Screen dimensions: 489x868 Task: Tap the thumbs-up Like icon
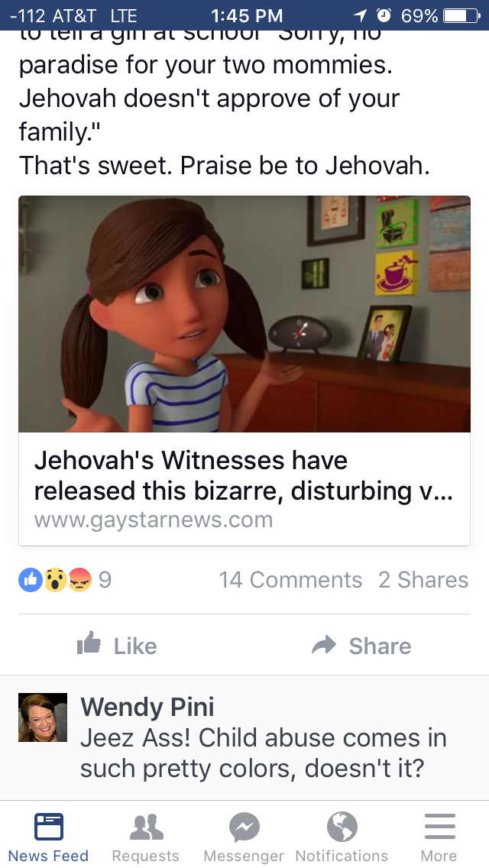coord(89,644)
